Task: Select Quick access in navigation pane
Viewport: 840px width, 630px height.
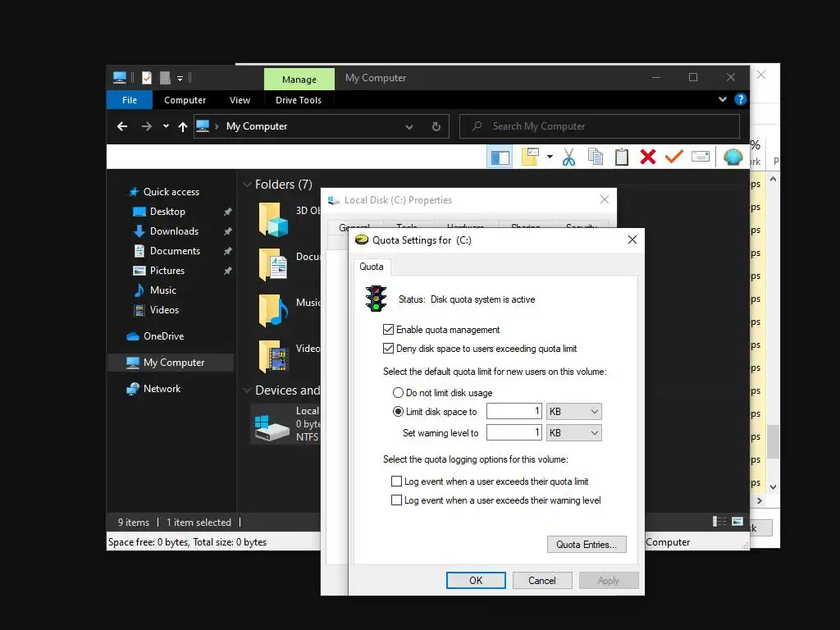Action: pyautogui.click(x=171, y=192)
